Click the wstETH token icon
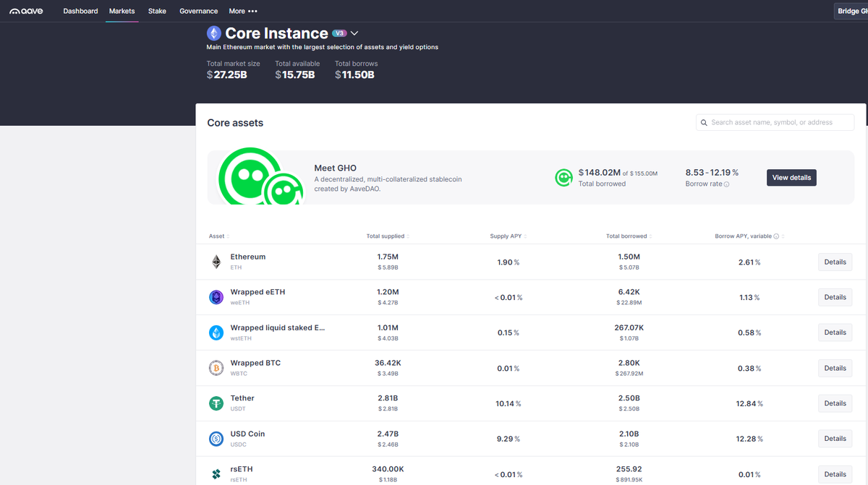 coord(216,332)
